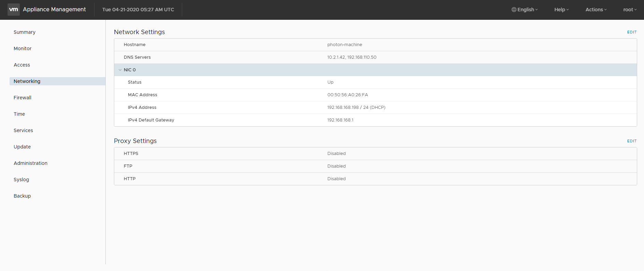Open the Firewall settings page

click(23, 98)
